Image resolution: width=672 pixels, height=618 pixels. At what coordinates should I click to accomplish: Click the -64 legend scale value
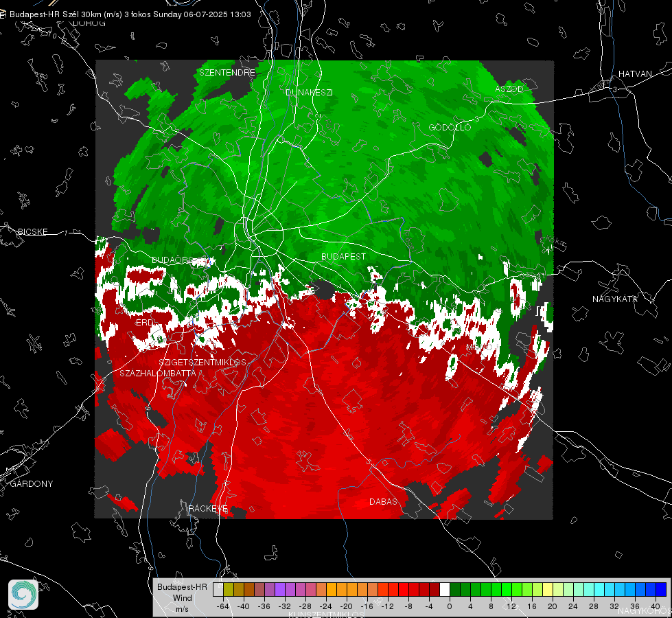(x=223, y=606)
